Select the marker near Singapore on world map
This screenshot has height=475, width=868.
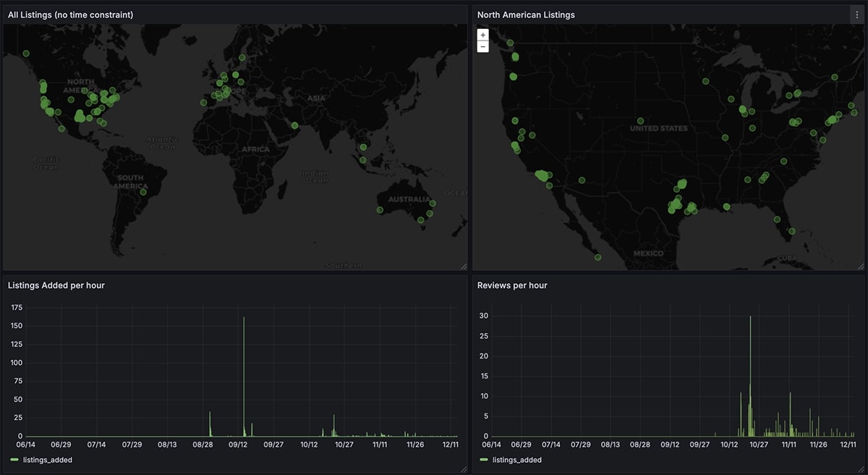click(x=362, y=159)
